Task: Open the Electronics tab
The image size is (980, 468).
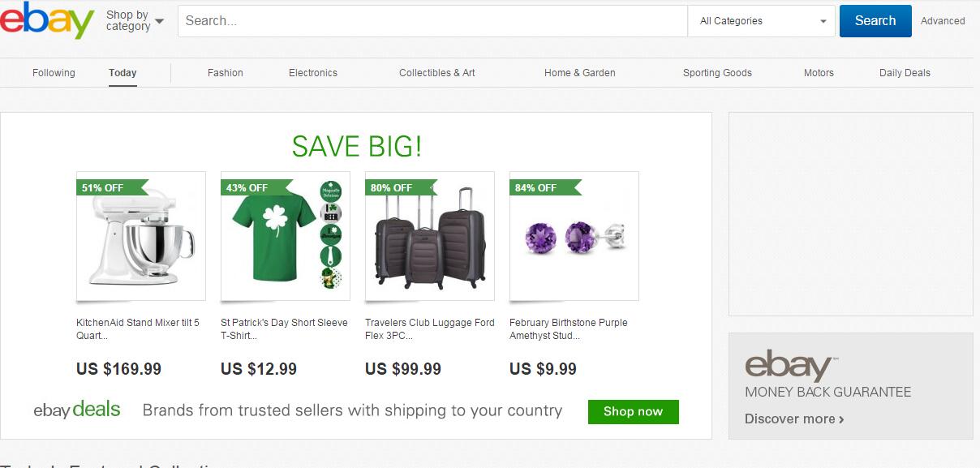Action: (313, 73)
